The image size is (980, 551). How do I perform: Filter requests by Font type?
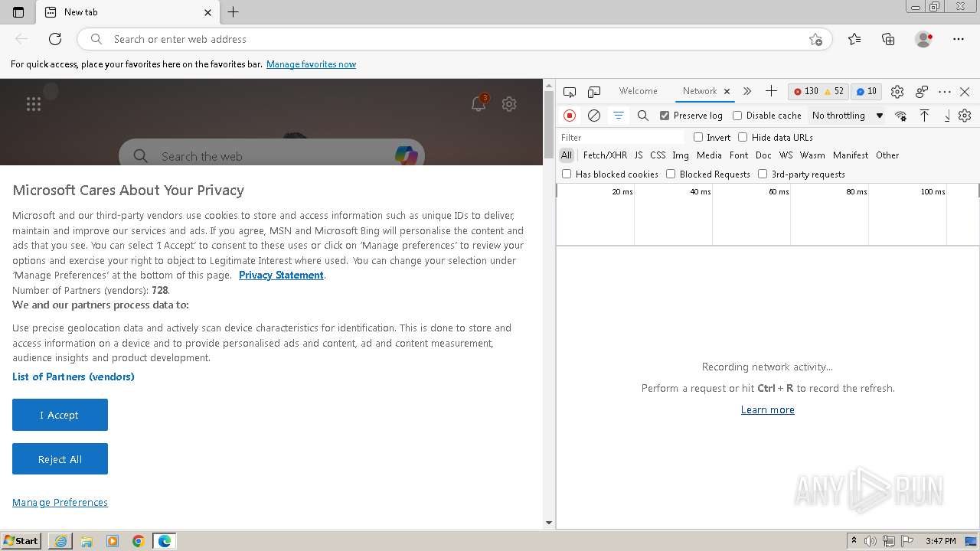point(739,155)
